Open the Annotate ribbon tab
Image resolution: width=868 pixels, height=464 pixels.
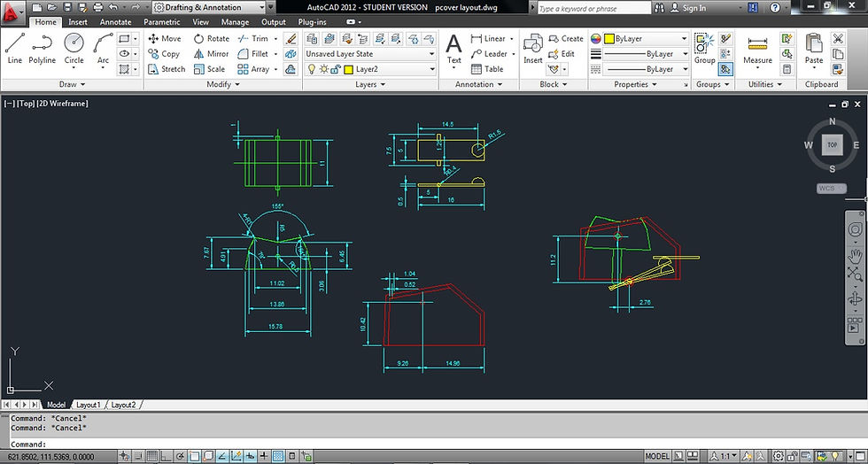116,22
